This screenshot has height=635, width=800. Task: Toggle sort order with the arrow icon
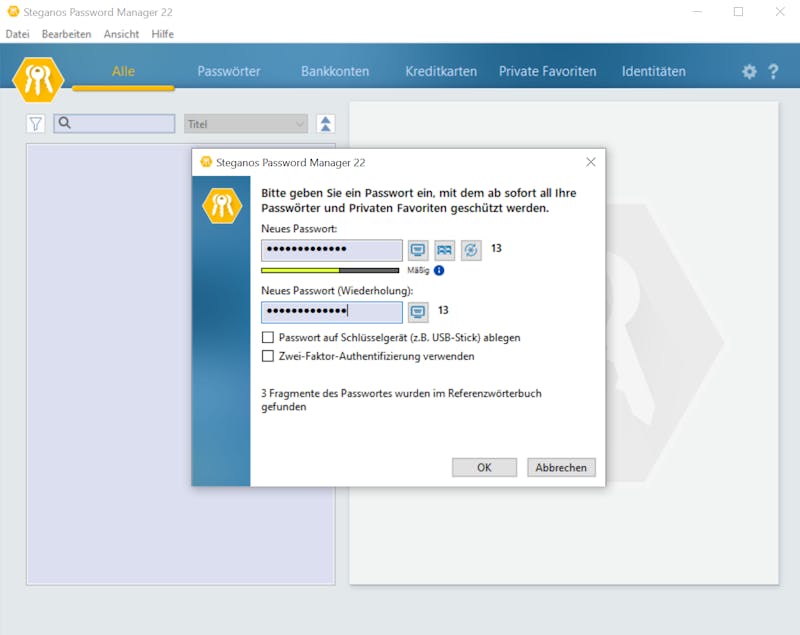pos(326,124)
